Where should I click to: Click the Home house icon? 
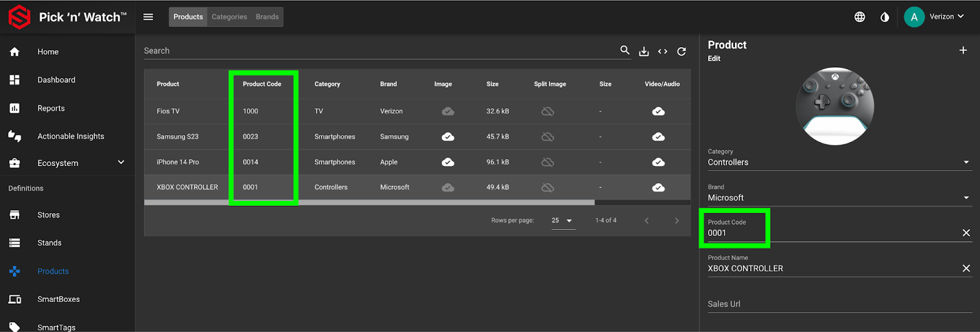15,51
